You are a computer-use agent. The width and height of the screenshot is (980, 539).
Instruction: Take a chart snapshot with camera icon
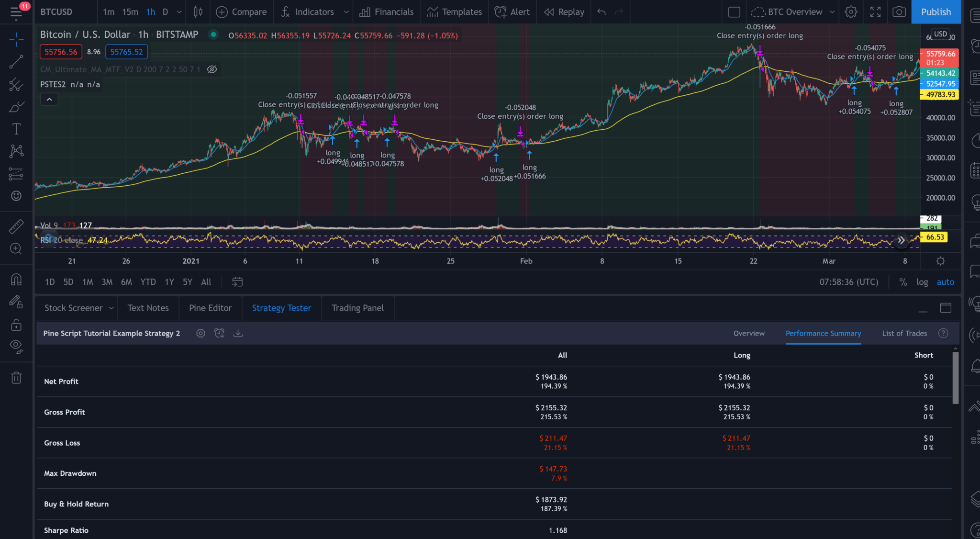[899, 12]
